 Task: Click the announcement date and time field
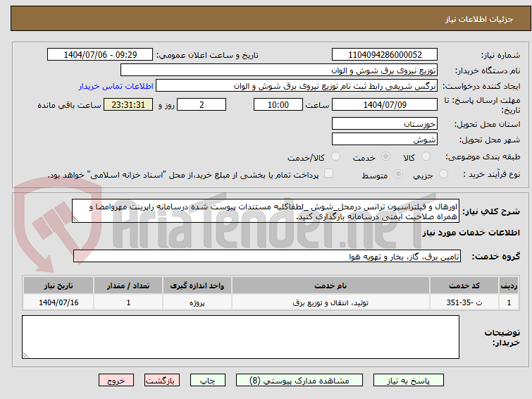[100, 55]
